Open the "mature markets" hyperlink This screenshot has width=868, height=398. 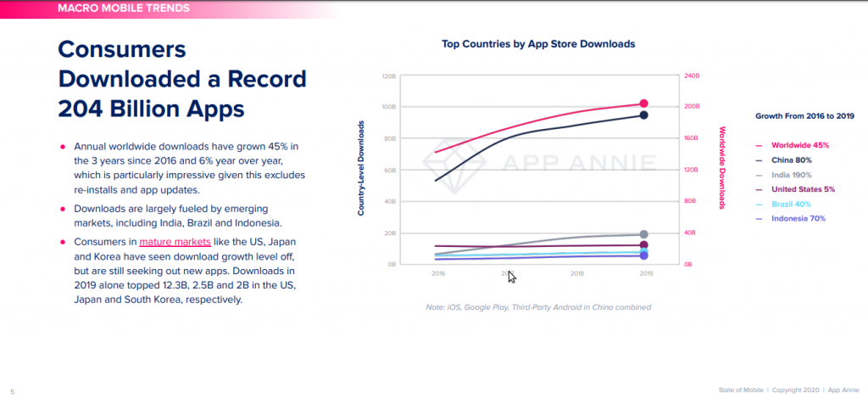[175, 242]
